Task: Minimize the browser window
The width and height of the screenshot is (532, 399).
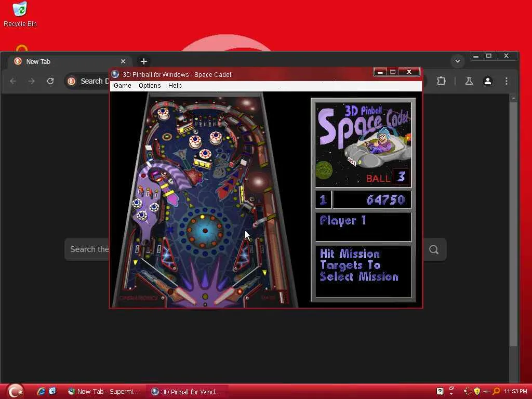Action: [x=476, y=56]
